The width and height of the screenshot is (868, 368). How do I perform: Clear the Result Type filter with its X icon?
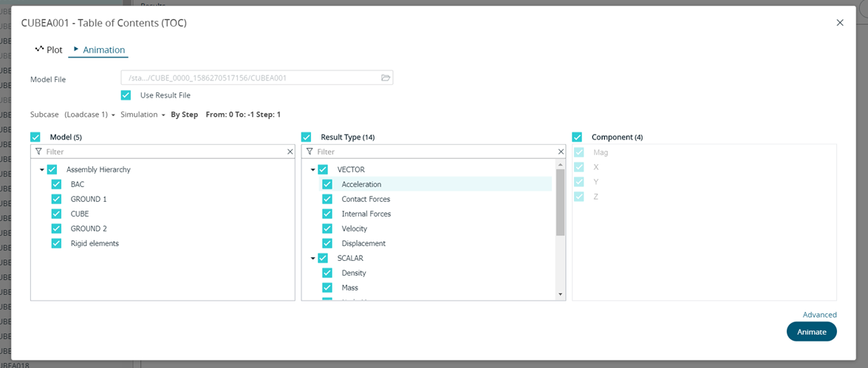pos(561,151)
